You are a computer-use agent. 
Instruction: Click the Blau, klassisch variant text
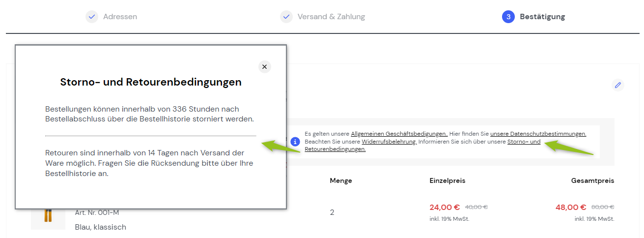(101, 227)
